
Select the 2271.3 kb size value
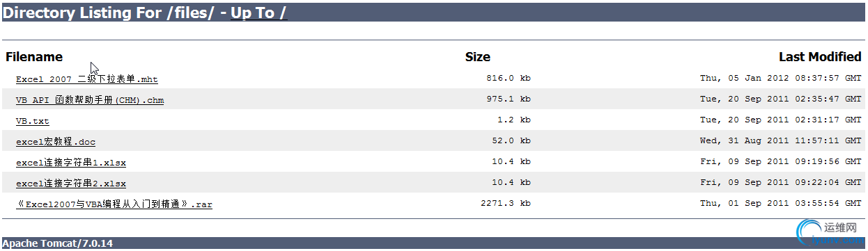pyautogui.click(x=506, y=204)
